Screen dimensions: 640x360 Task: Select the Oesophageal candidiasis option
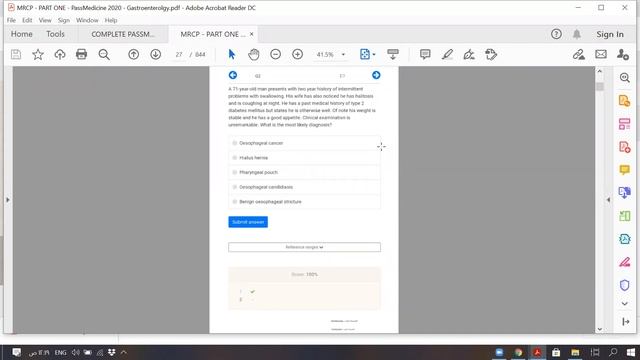304,187
